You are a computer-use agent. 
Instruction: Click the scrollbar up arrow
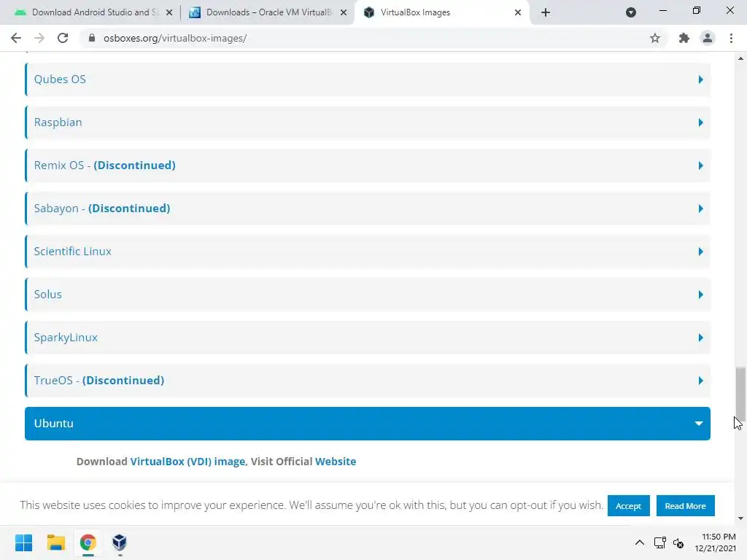[x=740, y=58]
